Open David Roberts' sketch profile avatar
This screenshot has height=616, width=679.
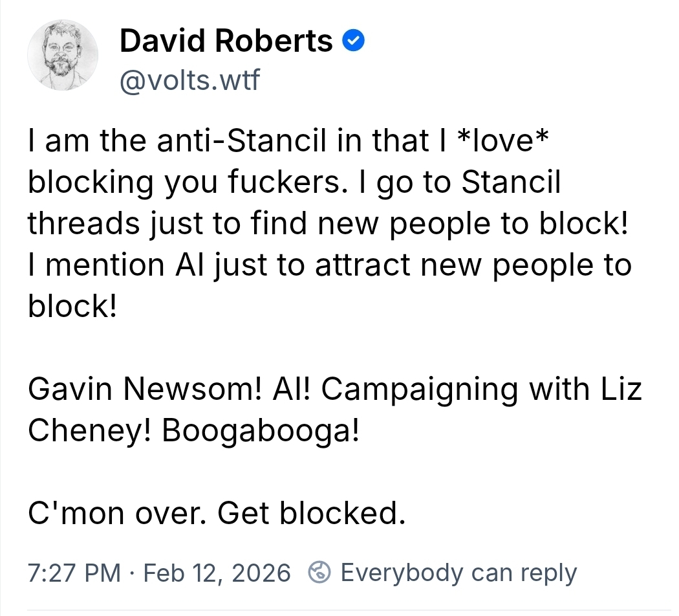[63, 54]
